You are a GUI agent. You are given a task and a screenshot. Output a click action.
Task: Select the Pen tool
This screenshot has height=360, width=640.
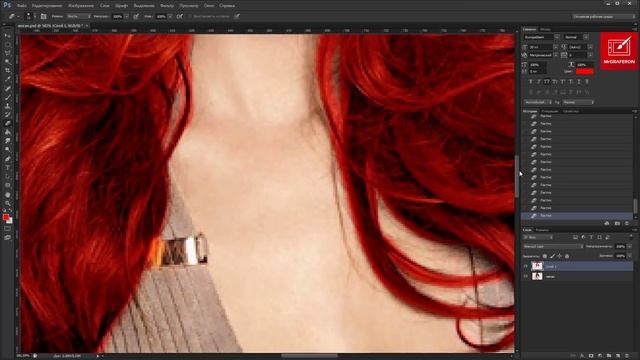7,159
